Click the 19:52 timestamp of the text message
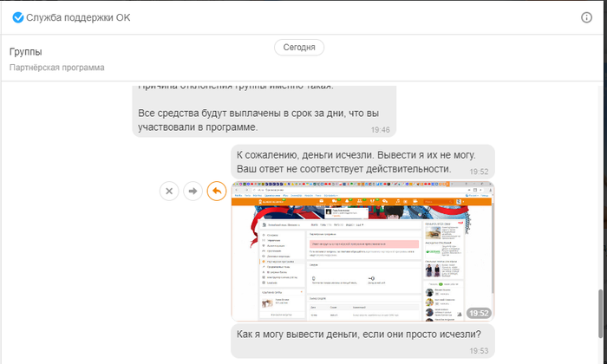The width and height of the screenshot is (607, 364). pyautogui.click(x=479, y=172)
